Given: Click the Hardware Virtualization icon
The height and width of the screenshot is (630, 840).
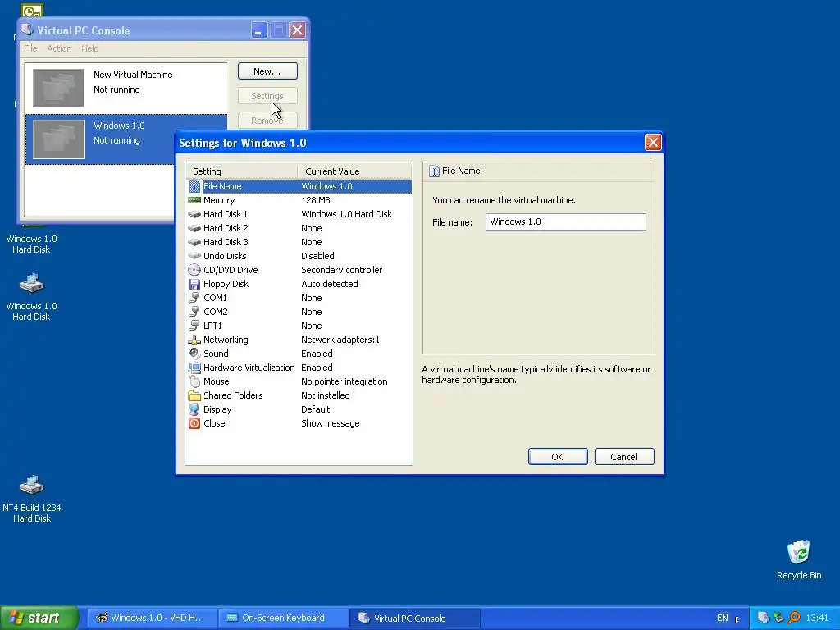Looking at the screenshot, I should (194, 367).
